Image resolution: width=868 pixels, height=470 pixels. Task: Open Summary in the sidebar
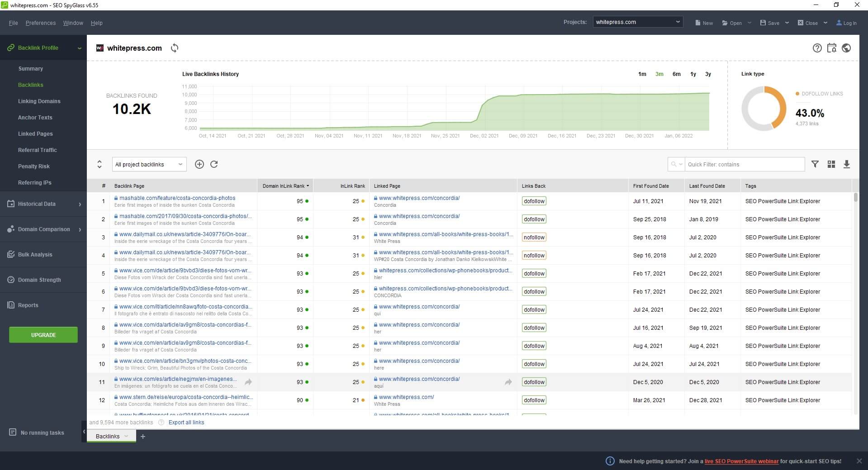[x=31, y=69]
